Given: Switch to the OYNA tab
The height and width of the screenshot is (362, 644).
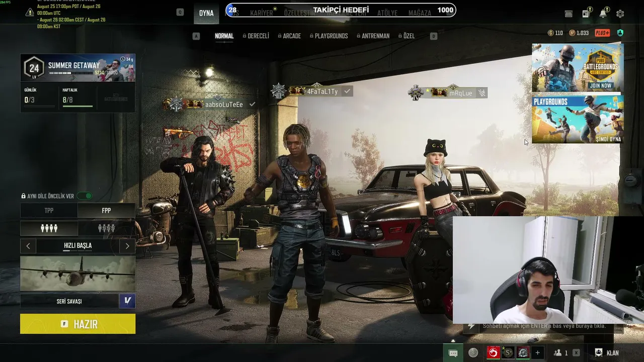Looking at the screenshot, I should coord(206,13).
